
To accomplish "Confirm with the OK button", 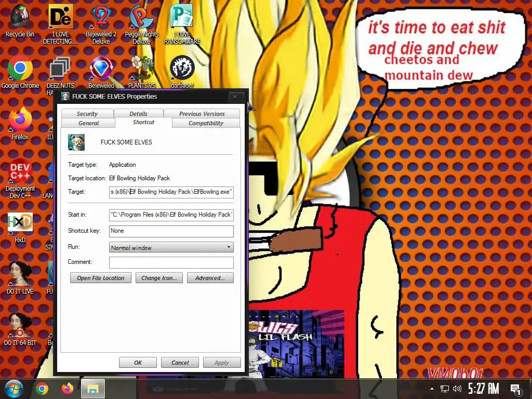I will (138, 362).
